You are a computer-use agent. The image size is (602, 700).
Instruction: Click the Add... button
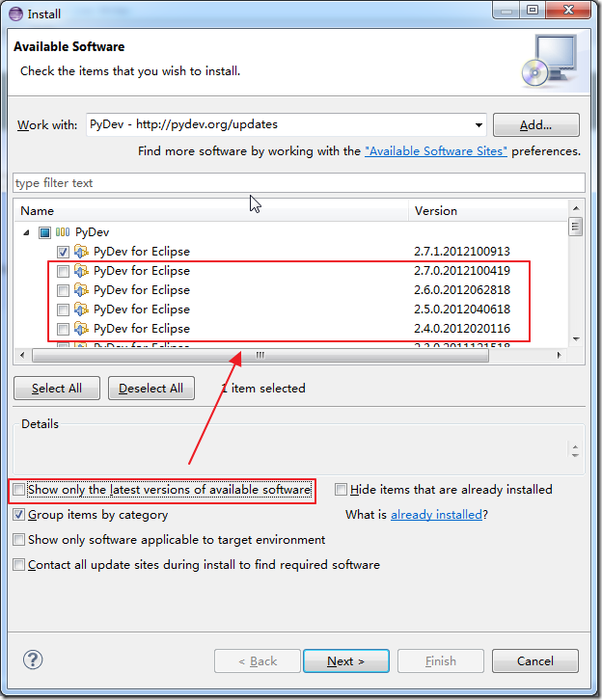click(x=535, y=125)
